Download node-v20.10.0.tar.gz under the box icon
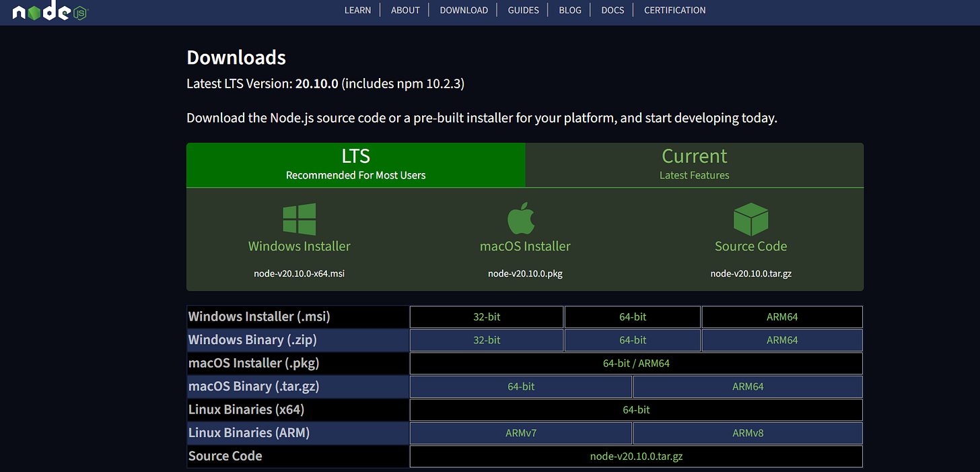980x472 pixels. [x=750, y=273]
